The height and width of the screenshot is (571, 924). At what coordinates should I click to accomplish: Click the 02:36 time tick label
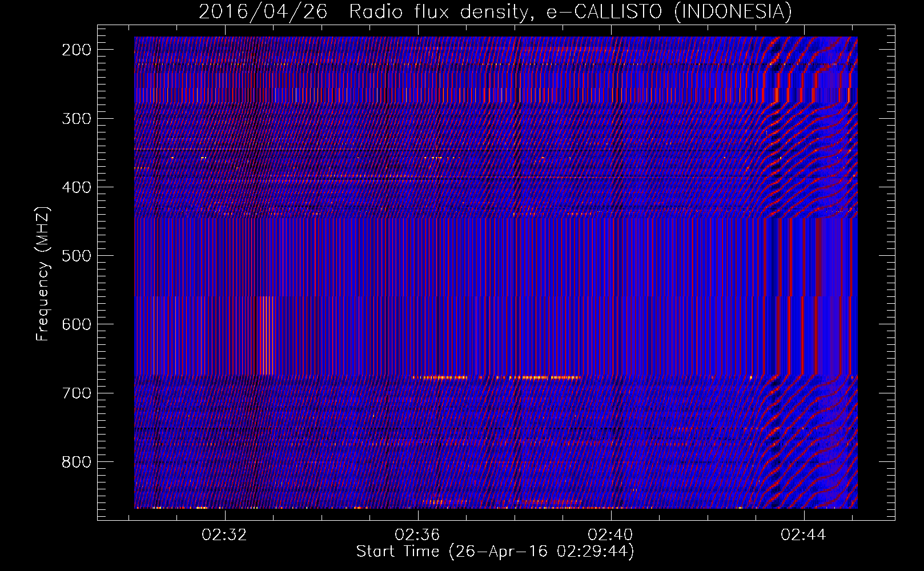tap(417, 535)
